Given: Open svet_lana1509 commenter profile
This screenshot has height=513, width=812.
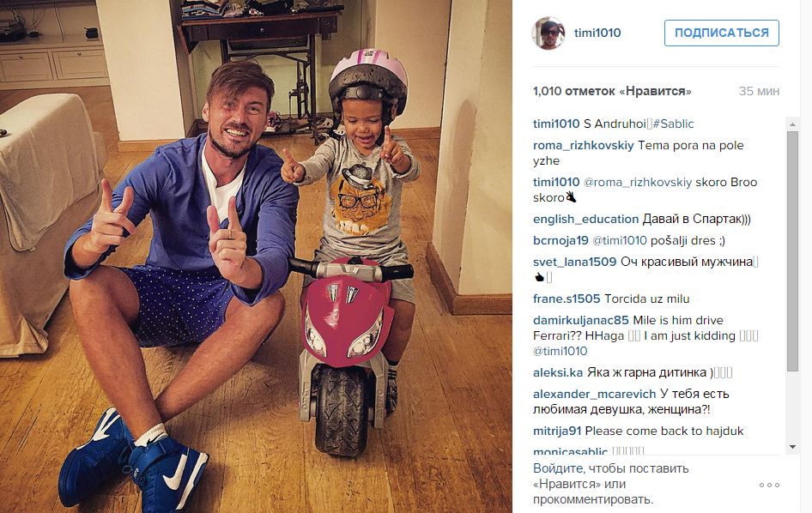Looking at the screenshot, I should pyautogui.click(x=575, y=262).
